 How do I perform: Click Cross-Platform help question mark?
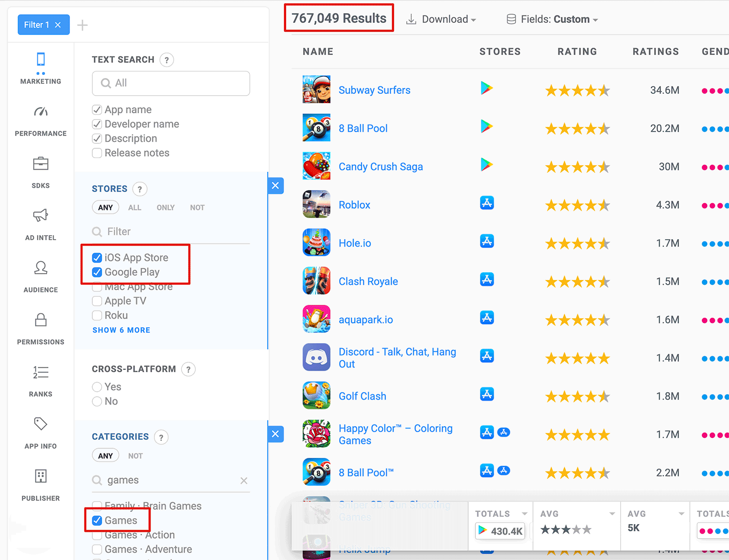pos(189,369)
